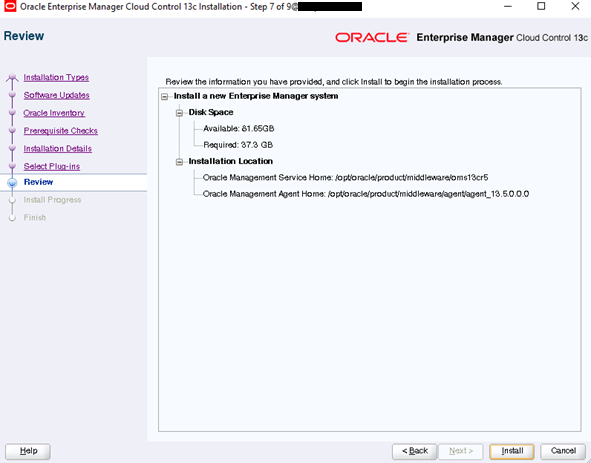The image size is (591, 463).
Task: Collapse the Install a new Enterprise Manager system node
Action: pyautogui.click(x=164, y=97)
